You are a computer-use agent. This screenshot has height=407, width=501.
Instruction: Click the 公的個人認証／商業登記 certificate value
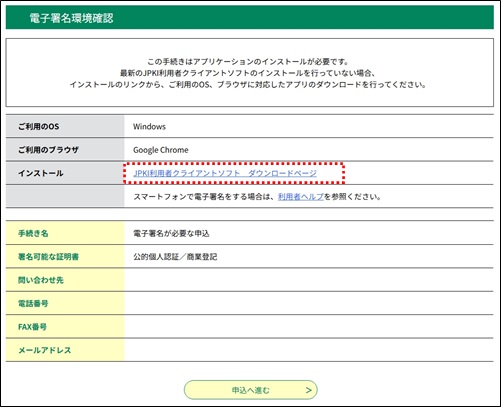[x=175, y=257]
